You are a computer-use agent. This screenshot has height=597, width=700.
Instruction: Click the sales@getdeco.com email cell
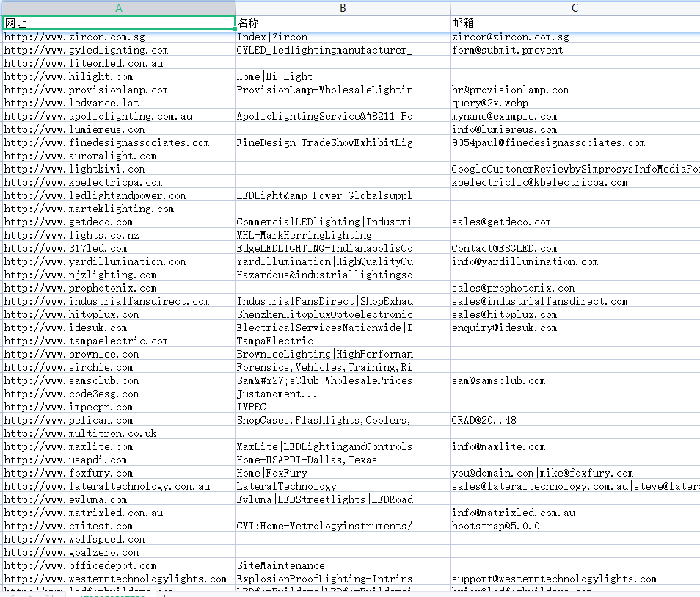click(575, 222)
